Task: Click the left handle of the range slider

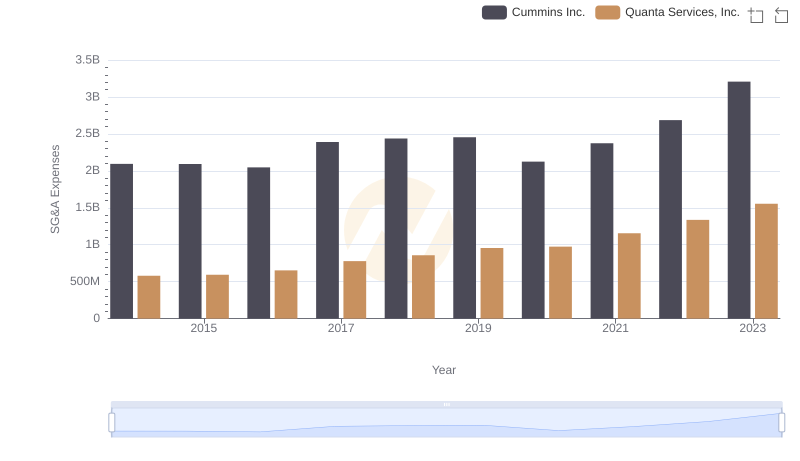Action: point(112,422)
